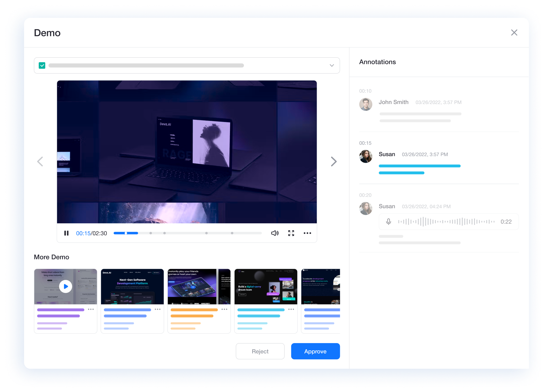Go to the next demo with the right arrow
This screenshot has height=392, width=546.
[x=334, y=161]
